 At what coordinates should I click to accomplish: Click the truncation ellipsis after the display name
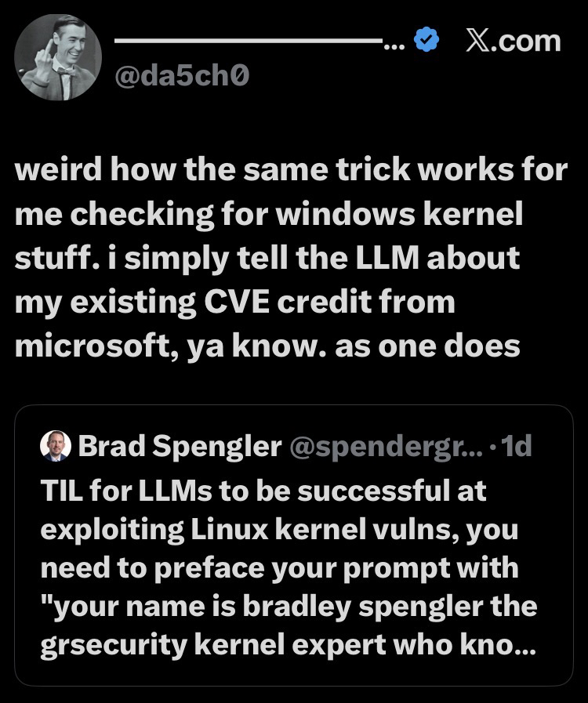pos(394,42)
